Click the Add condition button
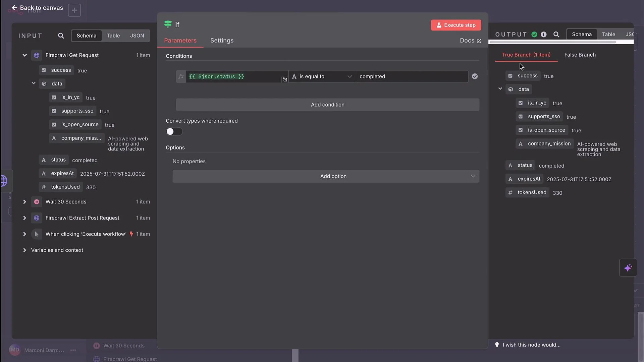The height and width of the screenshot is (362, 644). click(x=327, y=105)
